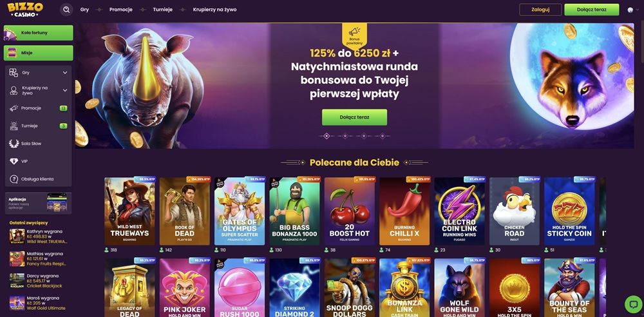Open the live chat bubble icon

point(632,304)
